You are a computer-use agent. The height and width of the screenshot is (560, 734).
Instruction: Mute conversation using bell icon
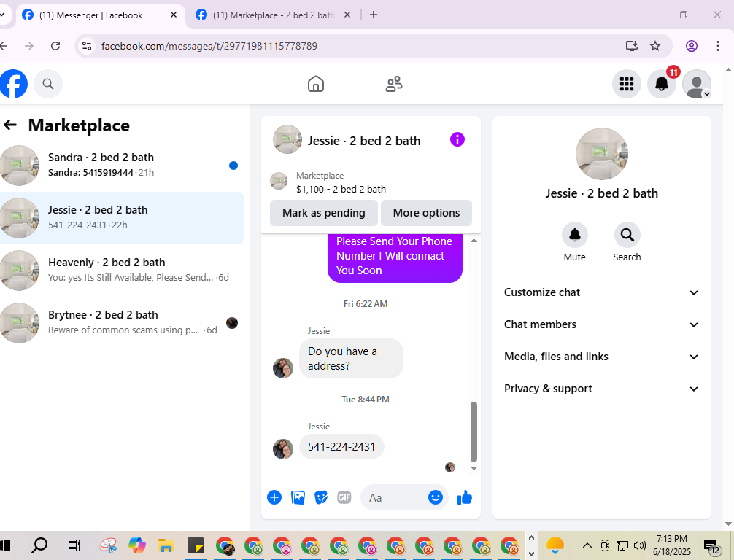pos(574,235)
